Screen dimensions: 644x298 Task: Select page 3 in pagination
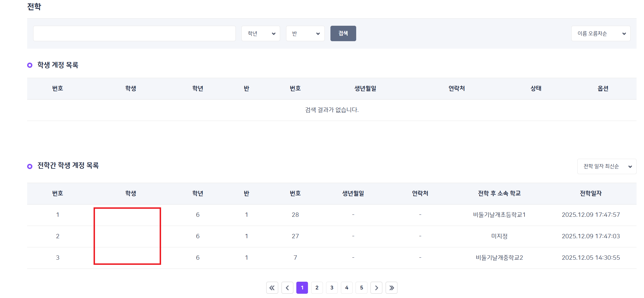coord(332,288)
